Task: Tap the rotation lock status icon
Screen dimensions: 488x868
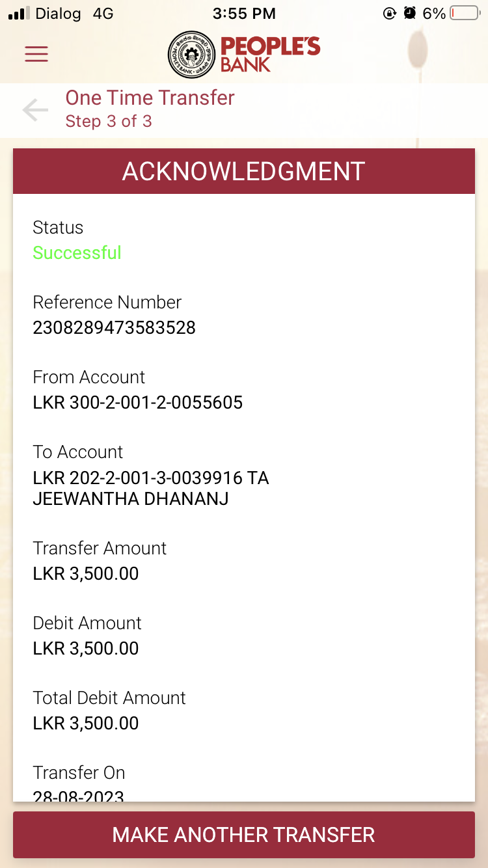Action: pos(389,13)
